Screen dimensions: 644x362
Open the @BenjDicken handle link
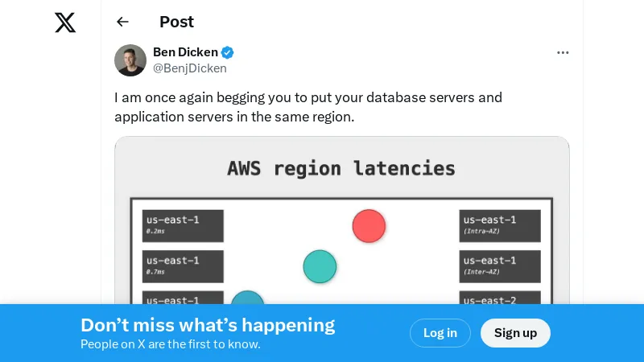pos(190,68)
